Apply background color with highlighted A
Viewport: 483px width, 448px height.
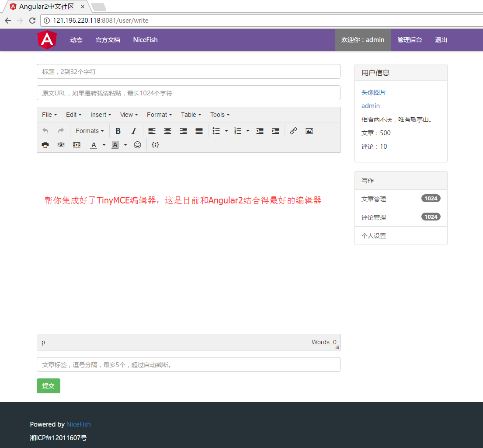click(x=115, y=145)
